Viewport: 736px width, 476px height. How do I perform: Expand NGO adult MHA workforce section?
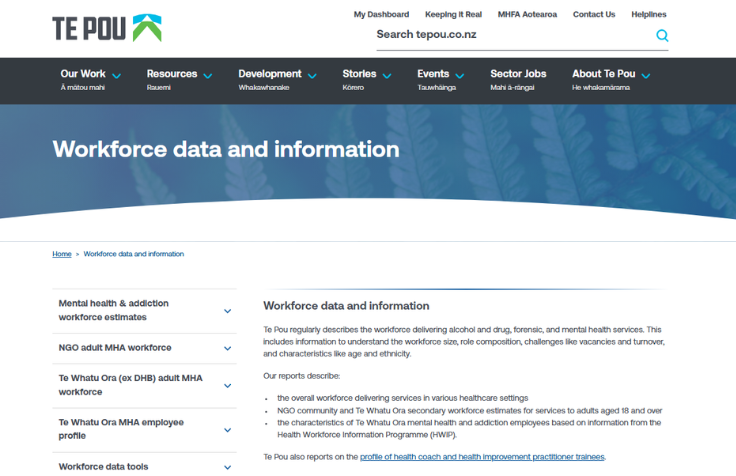229,348
